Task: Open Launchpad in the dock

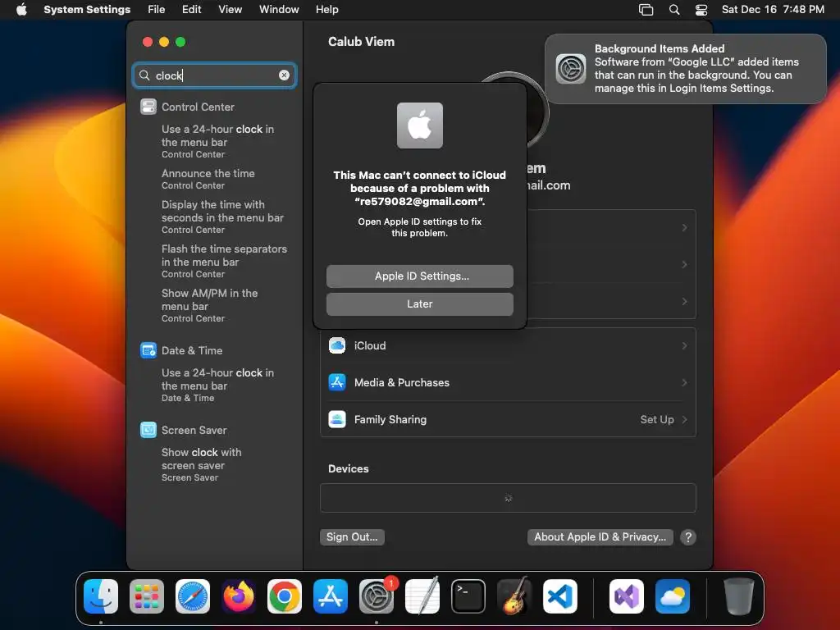Action: click(x=147, y=596)
